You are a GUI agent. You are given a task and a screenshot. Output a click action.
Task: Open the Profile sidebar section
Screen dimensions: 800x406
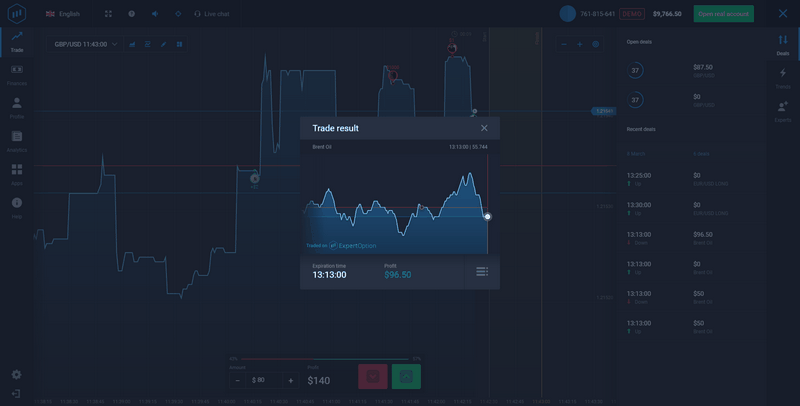point(17,106)
